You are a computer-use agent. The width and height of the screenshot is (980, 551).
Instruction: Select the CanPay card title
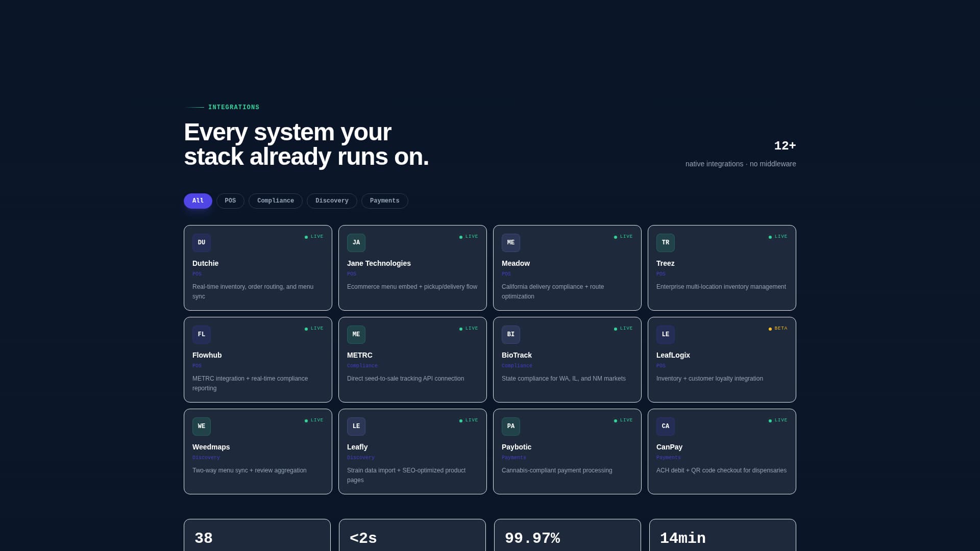coord(669,447)
